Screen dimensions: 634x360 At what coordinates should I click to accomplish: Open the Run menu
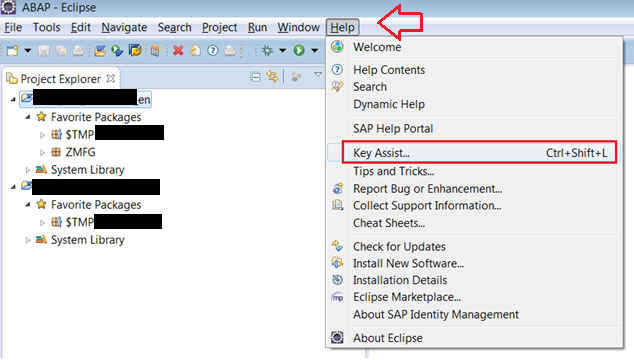click(x=257, y=27)
